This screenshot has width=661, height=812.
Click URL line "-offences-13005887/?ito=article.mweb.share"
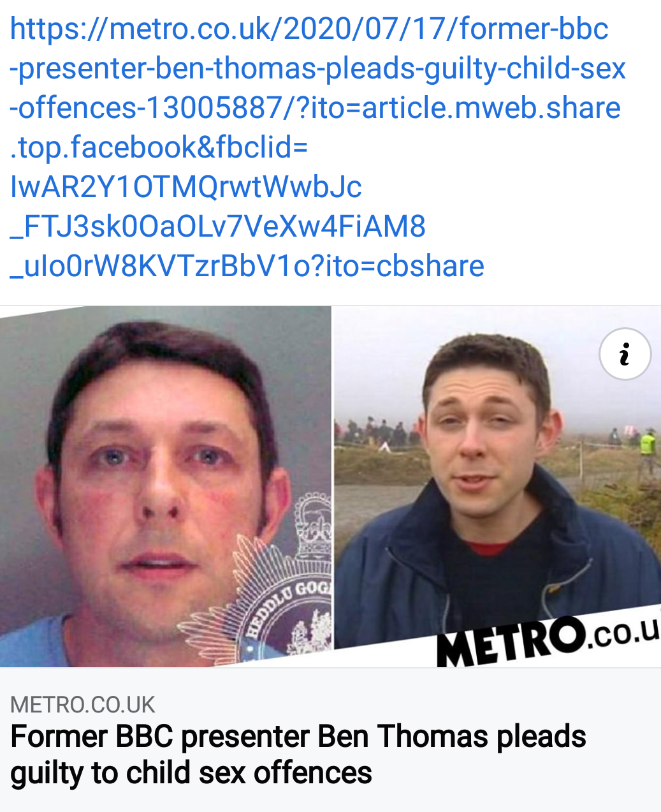point(315,108)
